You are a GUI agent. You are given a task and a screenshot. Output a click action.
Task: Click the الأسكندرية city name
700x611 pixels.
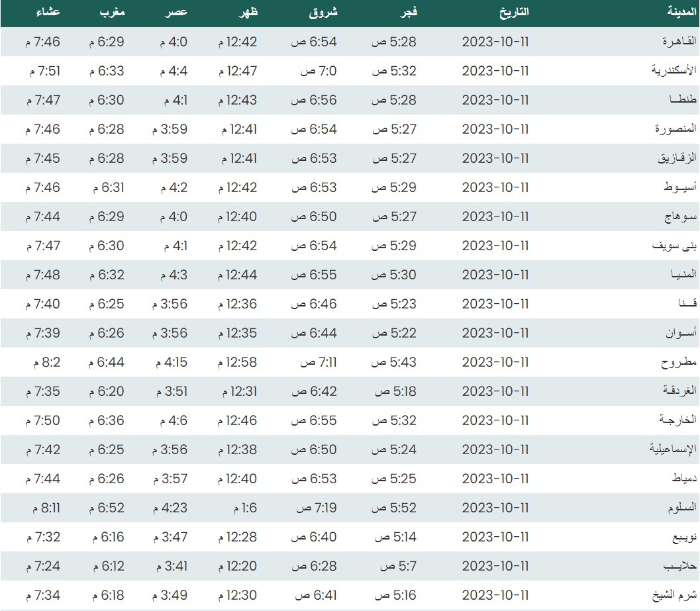click(672, 71)
